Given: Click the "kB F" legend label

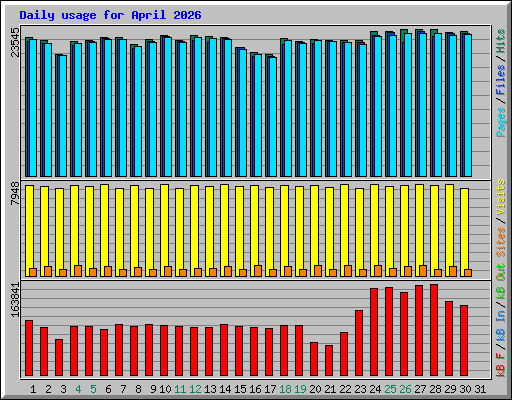Looking at the screenshot, I should coord(501,365).
